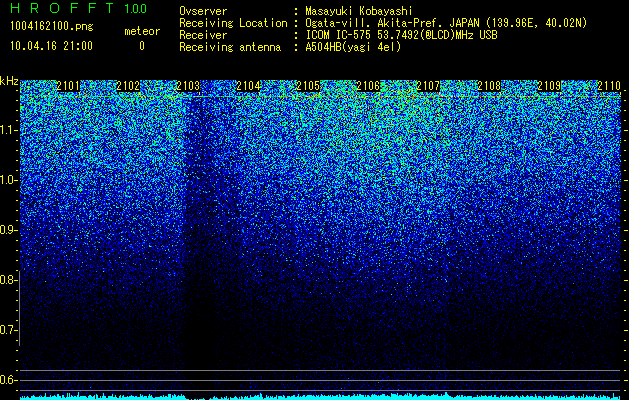Click the date stamp 10.04.16 21:00
The width and height of the screenshot is (629, 400).
tap(51, 46)
